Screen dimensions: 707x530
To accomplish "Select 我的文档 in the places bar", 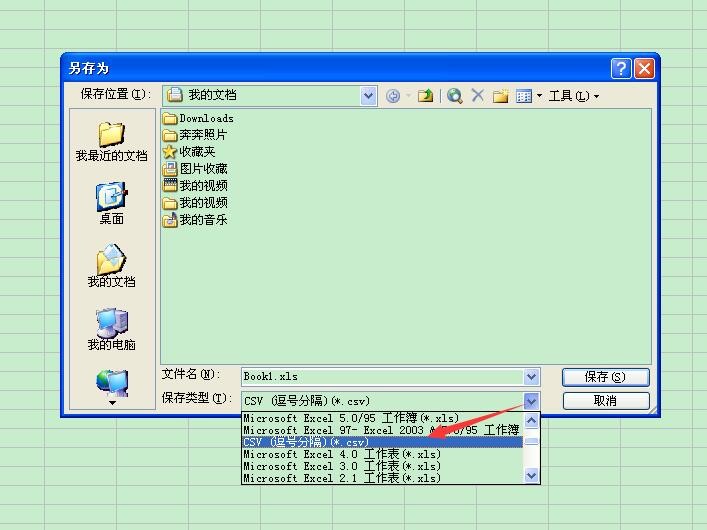I will (111, 266).
